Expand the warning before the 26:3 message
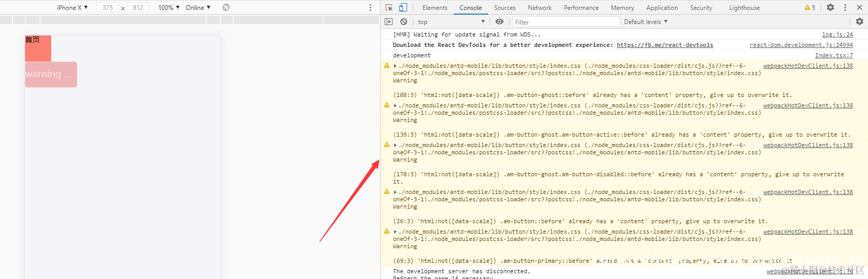Viewport: 868px width, 279px height. [x=395, y=192]
